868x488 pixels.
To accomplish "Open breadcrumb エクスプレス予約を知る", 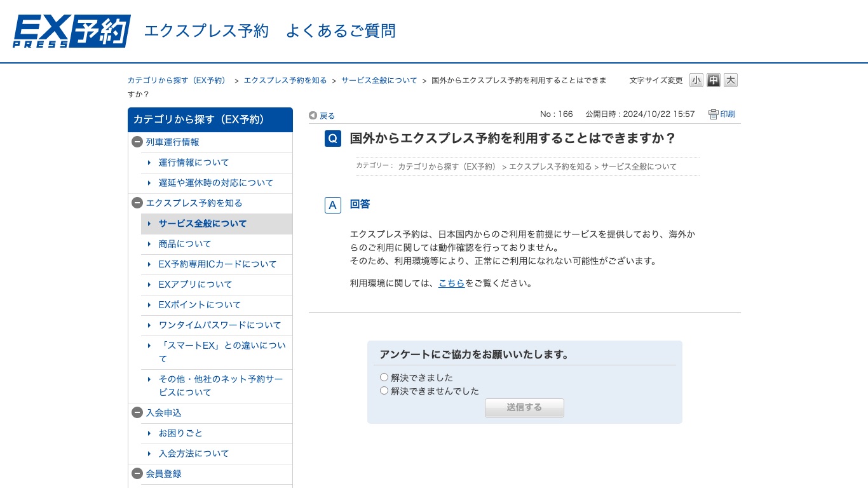I will tap(285, 81).
